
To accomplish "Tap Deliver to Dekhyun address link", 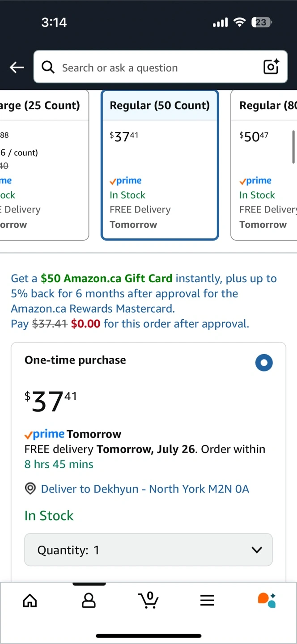I will click(x=145, y=489).
